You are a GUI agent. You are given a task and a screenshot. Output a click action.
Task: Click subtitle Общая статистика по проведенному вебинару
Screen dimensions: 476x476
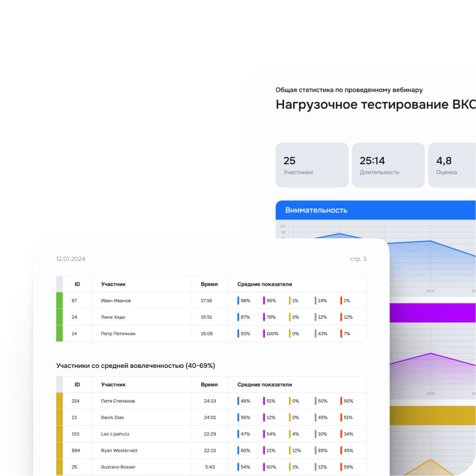coord(349,90)
